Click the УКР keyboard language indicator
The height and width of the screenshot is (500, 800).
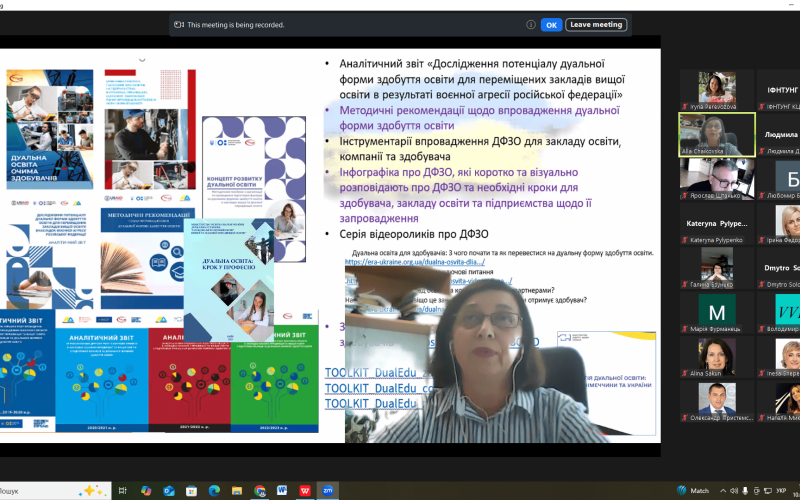(x=781, y=491)
